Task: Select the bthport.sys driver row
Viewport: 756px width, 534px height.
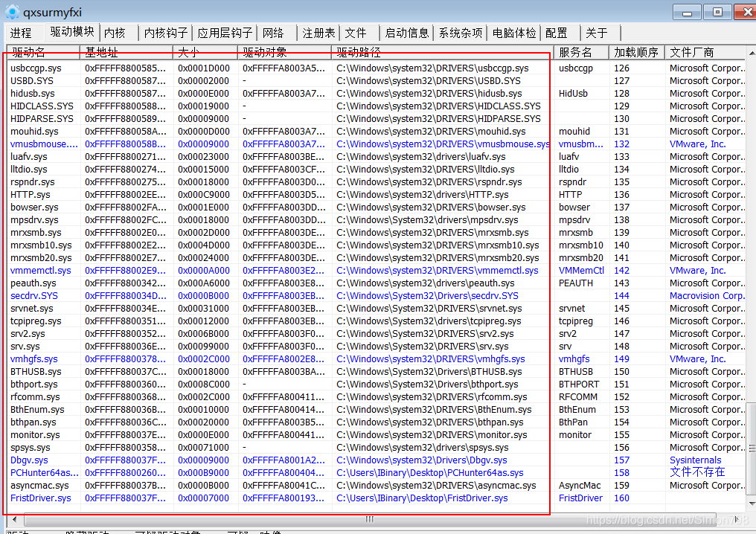Action: [x=377, y=384]
